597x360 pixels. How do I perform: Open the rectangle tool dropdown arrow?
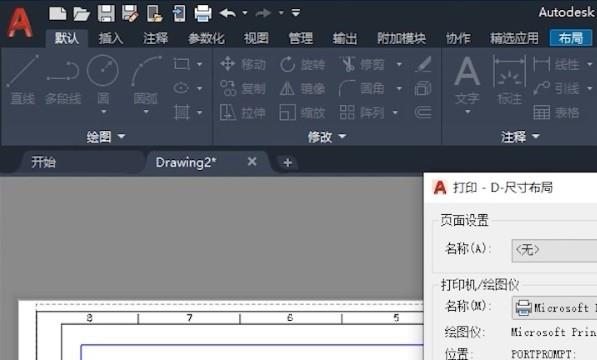coord(200,64)
